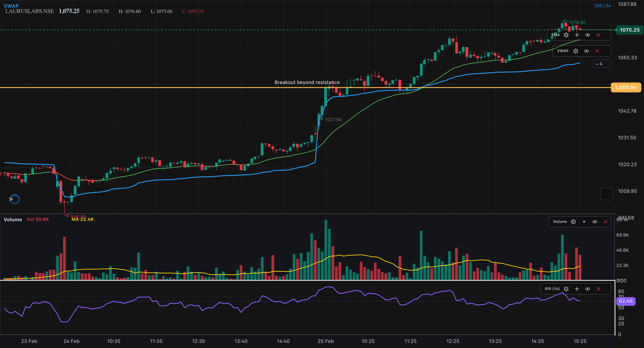Click the plus icon on the Volume panel

[x=584, y=221]
